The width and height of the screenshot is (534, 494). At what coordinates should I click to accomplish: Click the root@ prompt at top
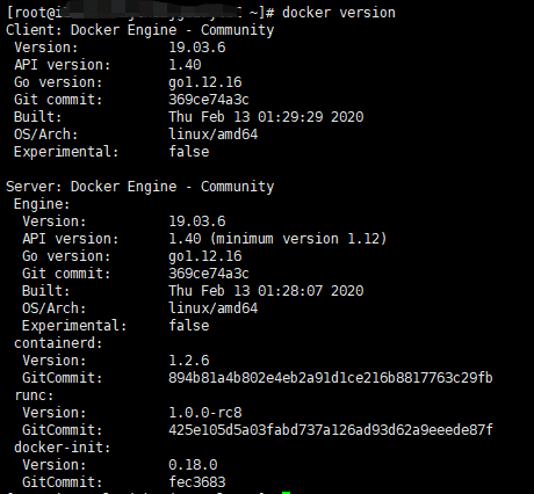click(31, 13)
